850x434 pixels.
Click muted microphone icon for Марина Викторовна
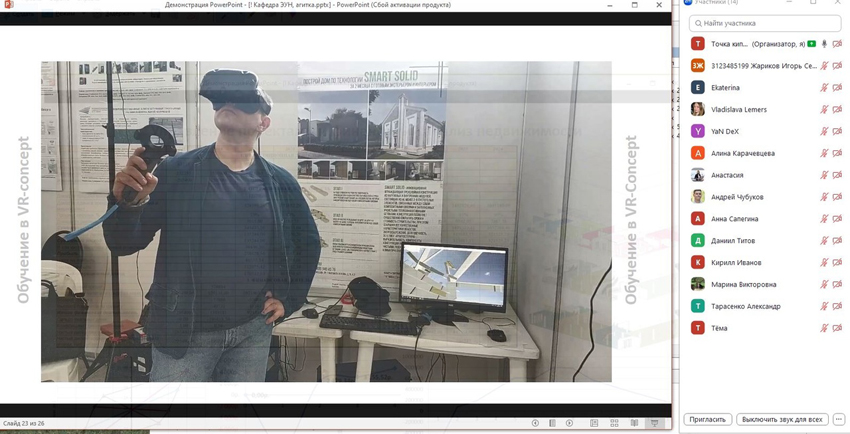click(825, 284)
